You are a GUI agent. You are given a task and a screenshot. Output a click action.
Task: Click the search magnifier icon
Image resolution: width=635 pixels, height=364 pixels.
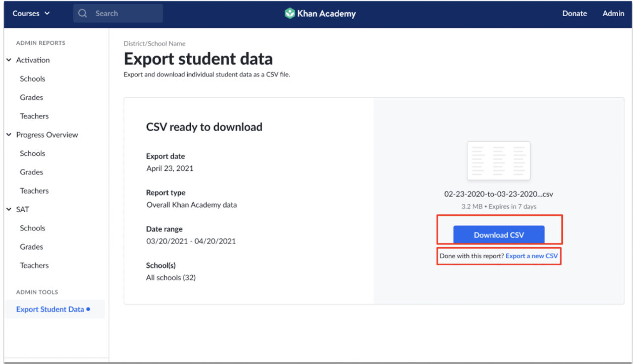tap(83, 14)
